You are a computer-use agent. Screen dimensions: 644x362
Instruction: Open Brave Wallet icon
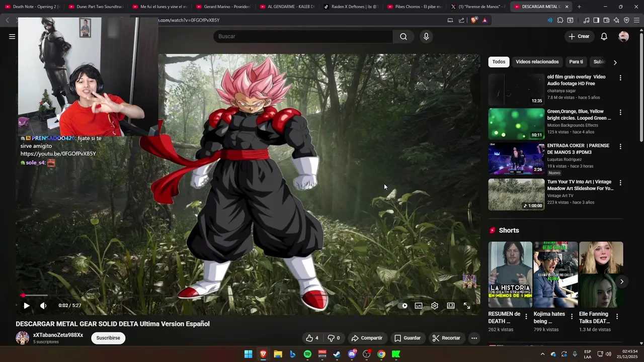(606, 20)
